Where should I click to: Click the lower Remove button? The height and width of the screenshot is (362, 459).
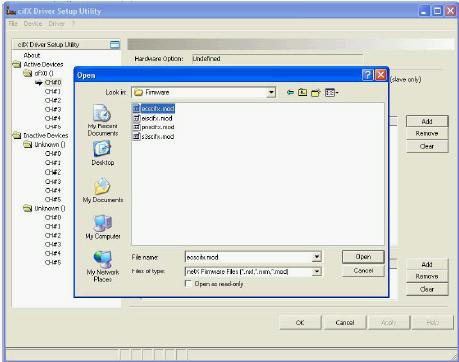(x=427, y=276)
